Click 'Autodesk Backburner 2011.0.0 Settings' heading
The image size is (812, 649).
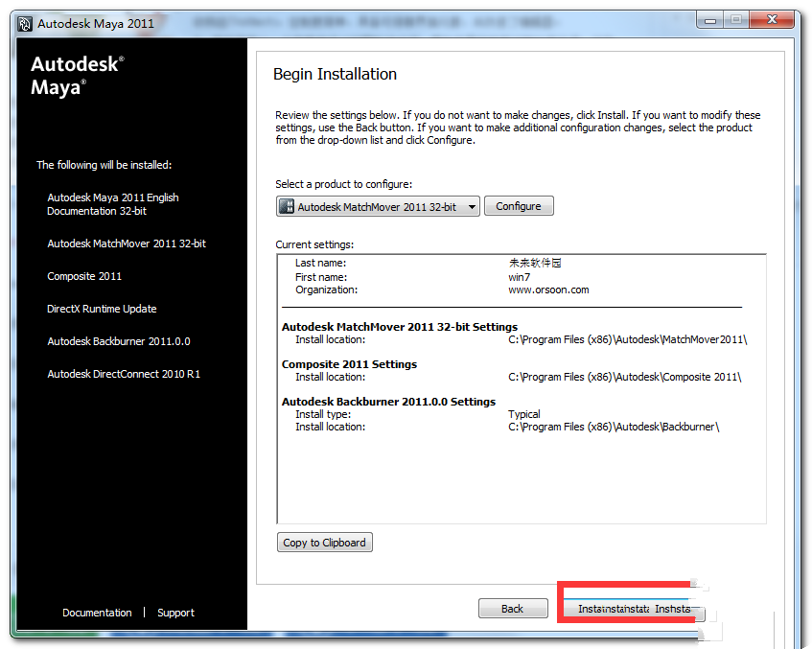coord(388,402)
